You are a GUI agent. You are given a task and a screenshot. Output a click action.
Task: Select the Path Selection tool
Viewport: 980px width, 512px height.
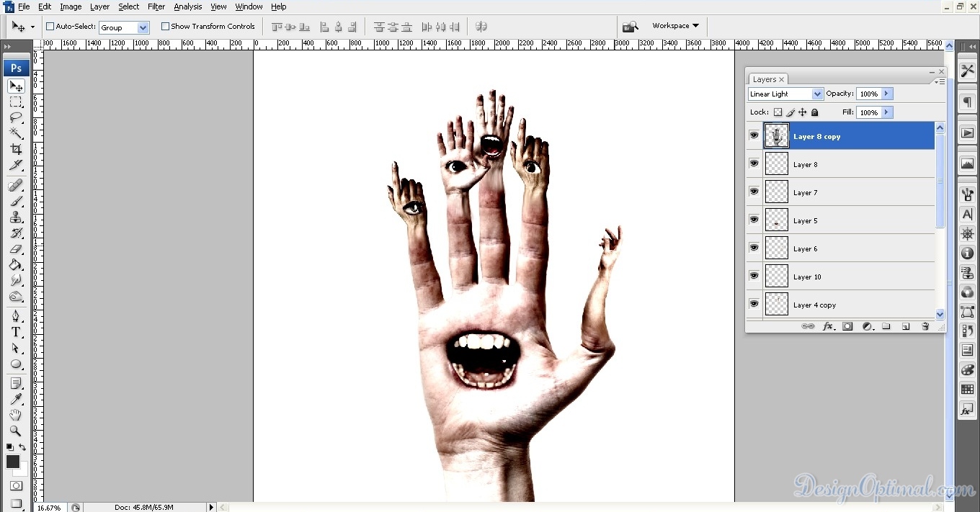16,349
